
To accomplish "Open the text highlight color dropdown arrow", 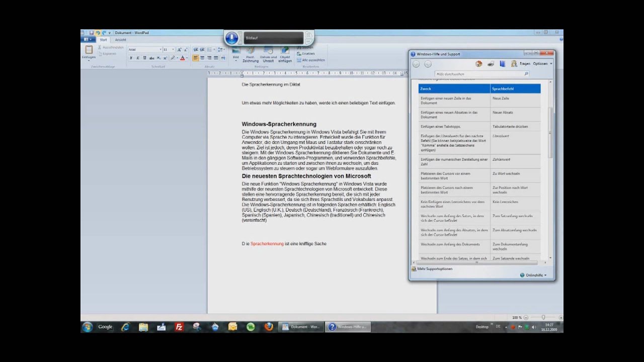I will [177, 58].
